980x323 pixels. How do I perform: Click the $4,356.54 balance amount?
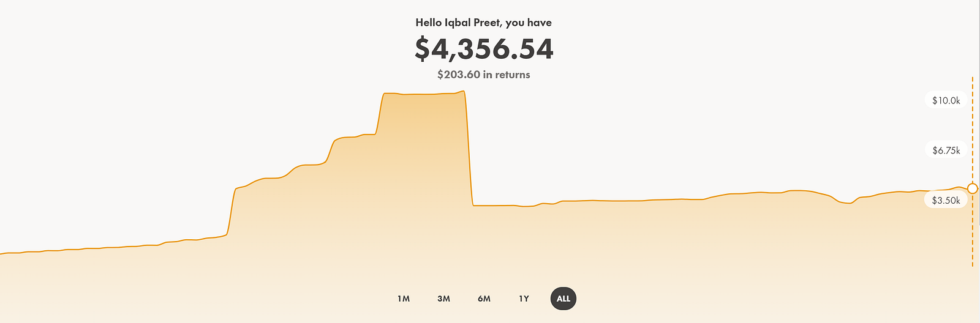(484, 49)
